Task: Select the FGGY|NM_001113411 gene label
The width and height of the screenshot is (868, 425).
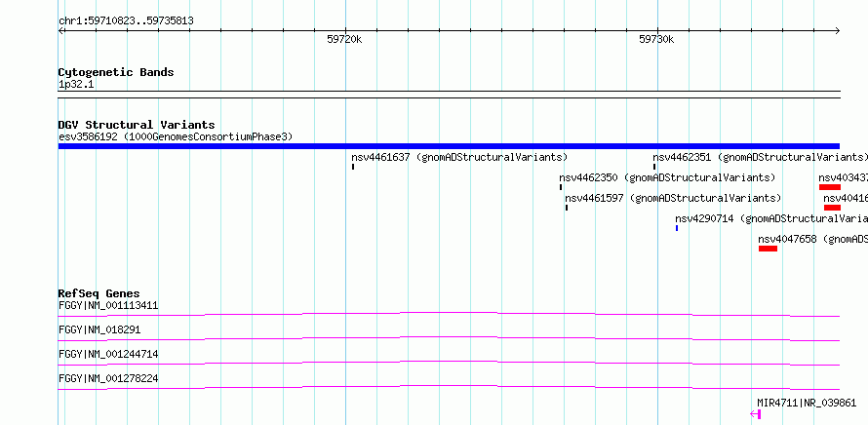Action: (108, 305)
